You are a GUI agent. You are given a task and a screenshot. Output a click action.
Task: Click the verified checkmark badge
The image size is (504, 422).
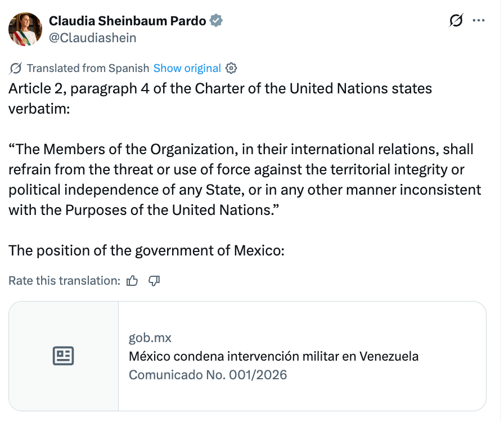215,20
